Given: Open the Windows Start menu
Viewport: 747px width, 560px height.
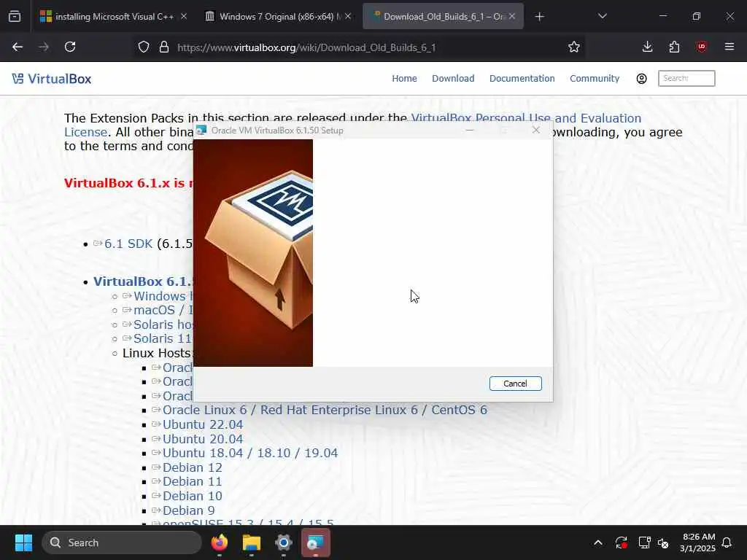Looking at the screenshot, I should [x=23, y=542].
